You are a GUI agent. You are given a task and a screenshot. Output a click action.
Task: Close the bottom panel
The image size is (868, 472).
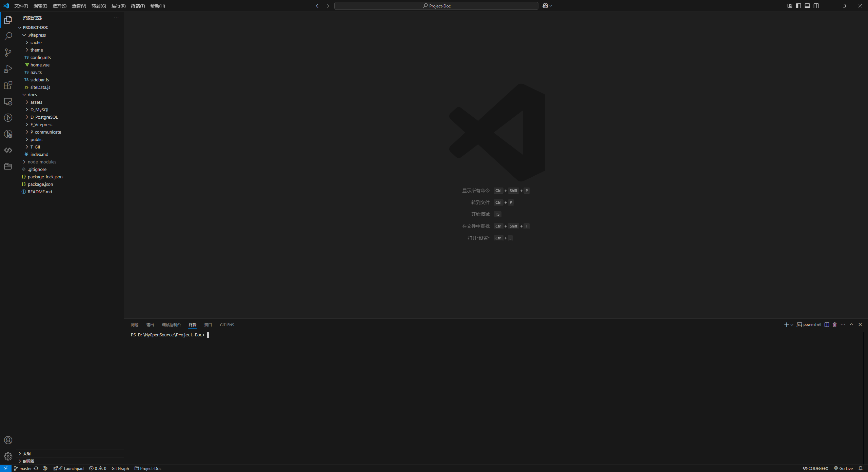(860, 324)
